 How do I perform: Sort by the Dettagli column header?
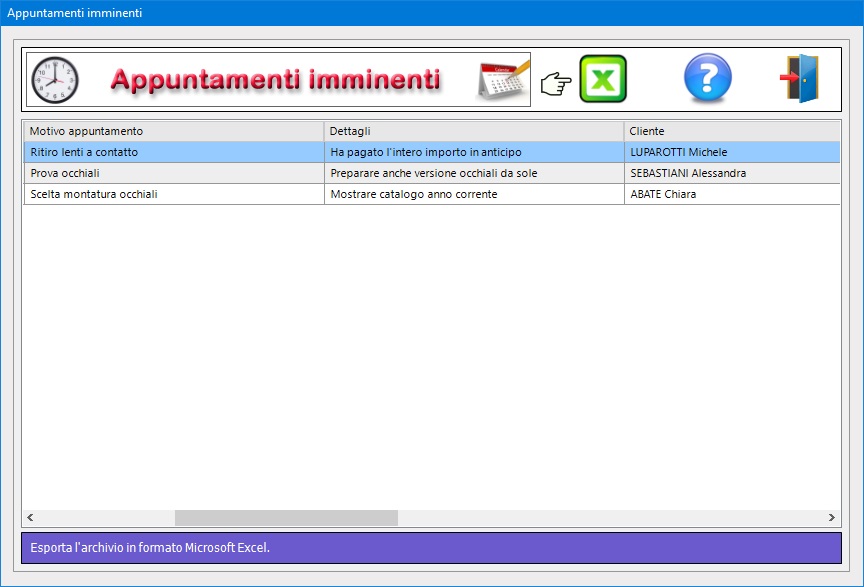tap(474, 131)
